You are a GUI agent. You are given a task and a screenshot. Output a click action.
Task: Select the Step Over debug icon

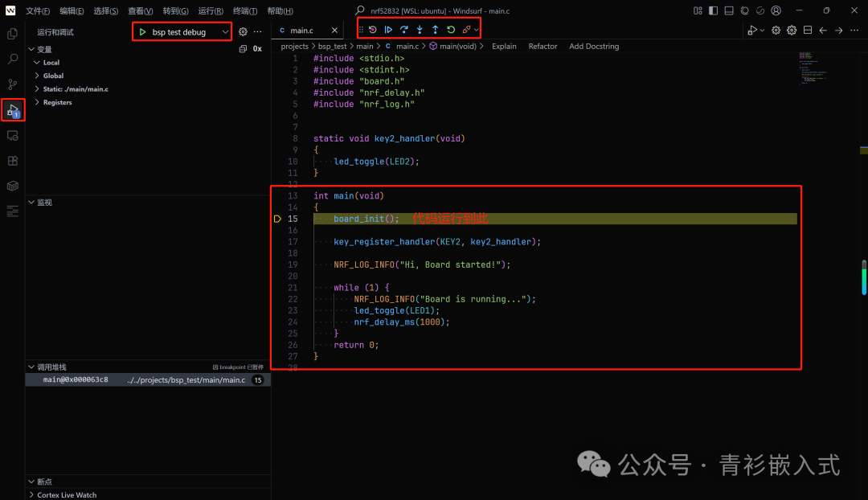405,29
